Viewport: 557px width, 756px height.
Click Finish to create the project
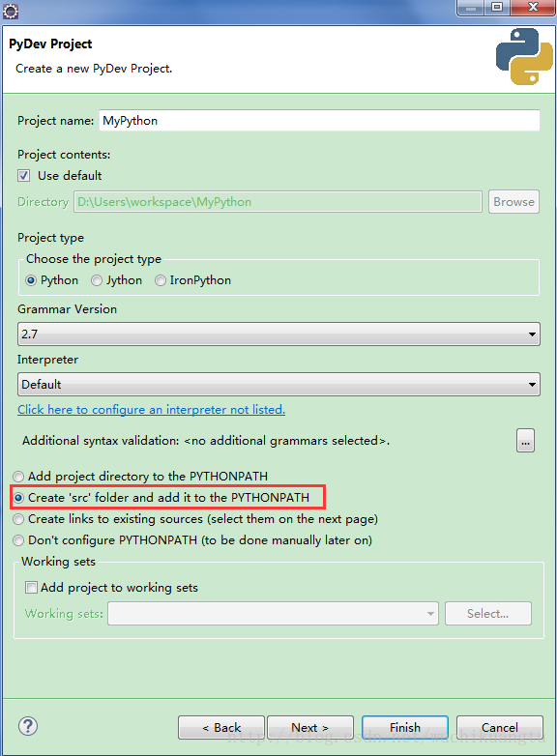405,727
